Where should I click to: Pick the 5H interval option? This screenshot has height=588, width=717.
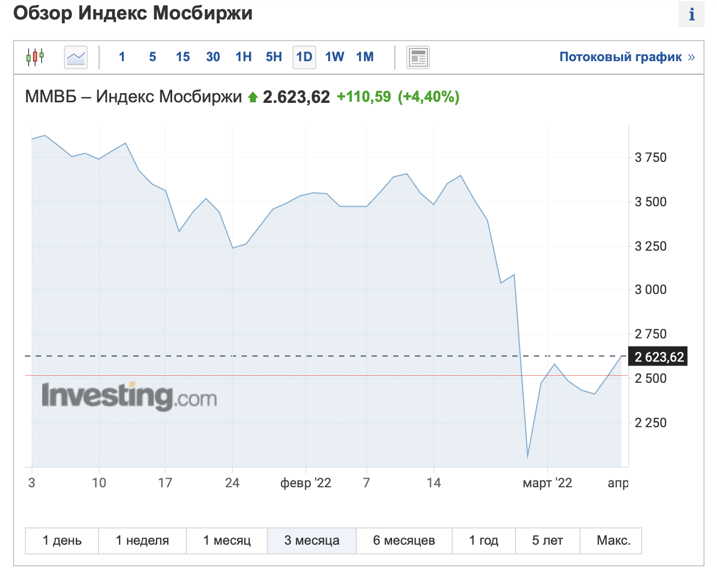274,57
